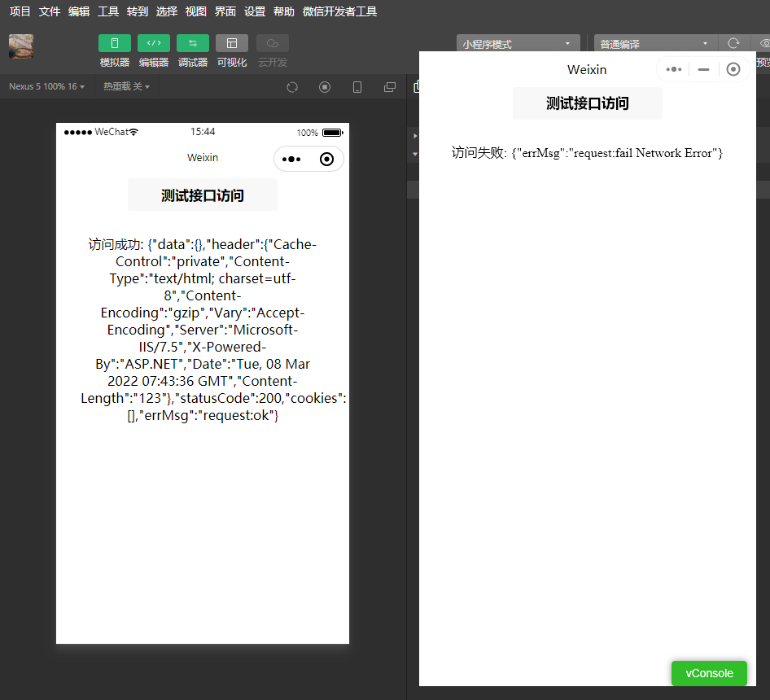
Task: Click the simulator capsule close circle icon
Action: (326, 160)
